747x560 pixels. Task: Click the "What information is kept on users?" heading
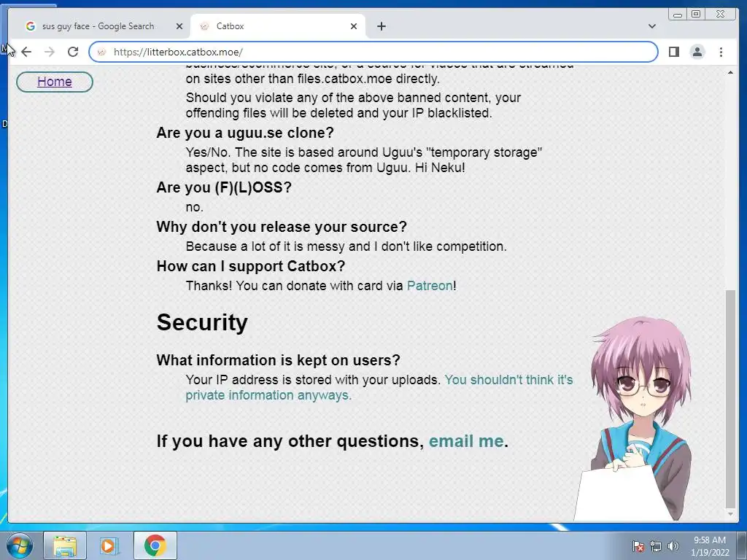(278, 360)
